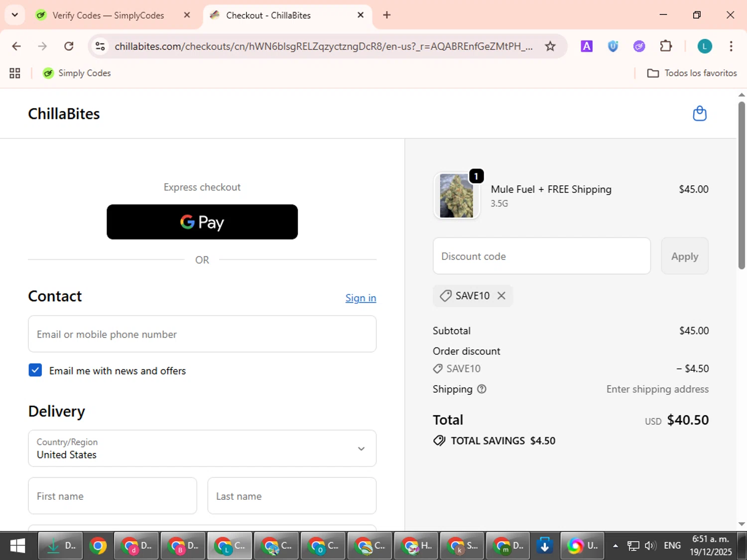Viewport: 747px width, 560px height.
Task: Open the Simply Codes bookmark
Action: click(x=77, y=73)
